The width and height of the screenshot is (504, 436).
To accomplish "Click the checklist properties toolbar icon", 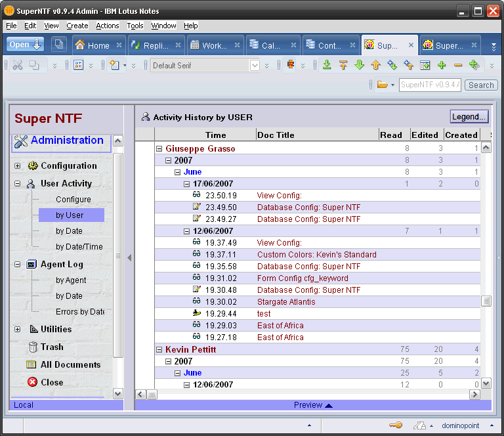I will [79, 65].
